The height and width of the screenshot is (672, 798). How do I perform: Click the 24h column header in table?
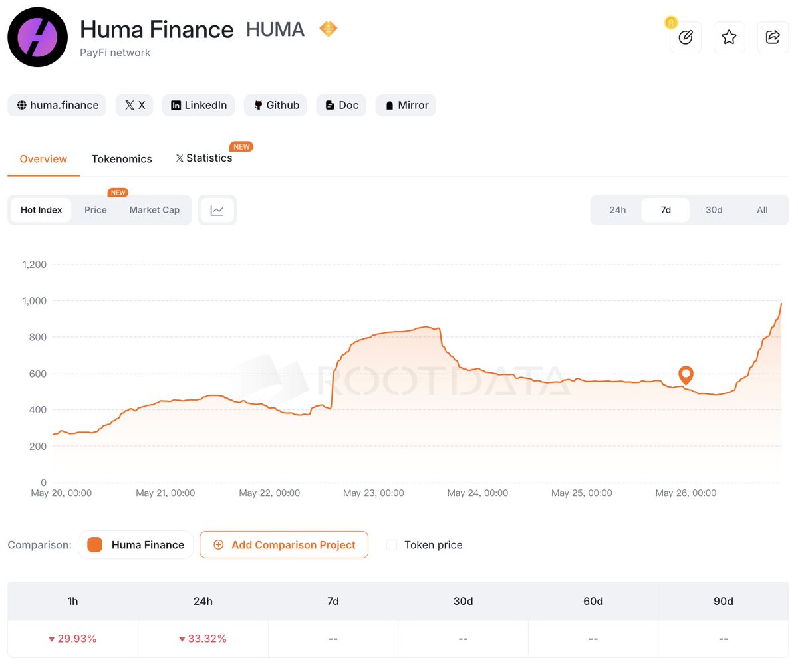click(203, 602)
